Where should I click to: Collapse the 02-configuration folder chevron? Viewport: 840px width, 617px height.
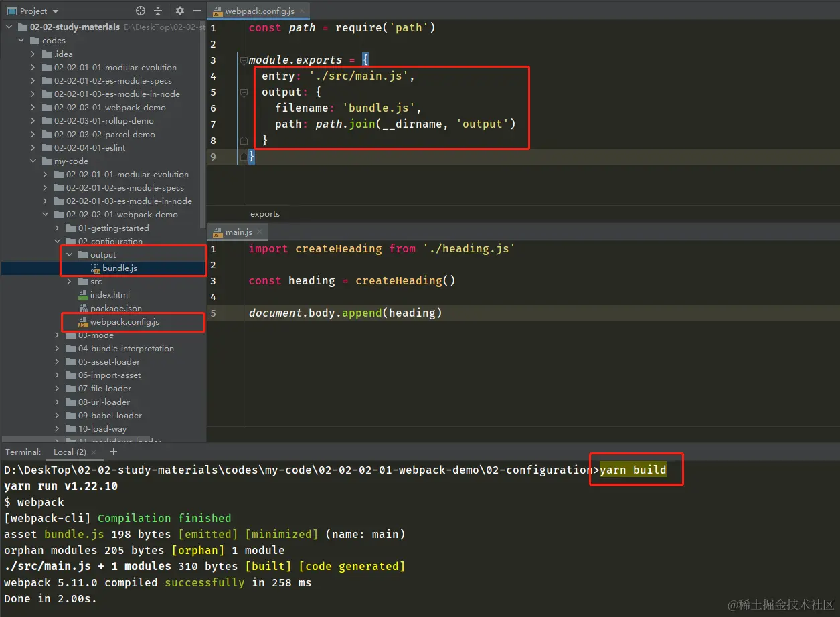[58, 242]
